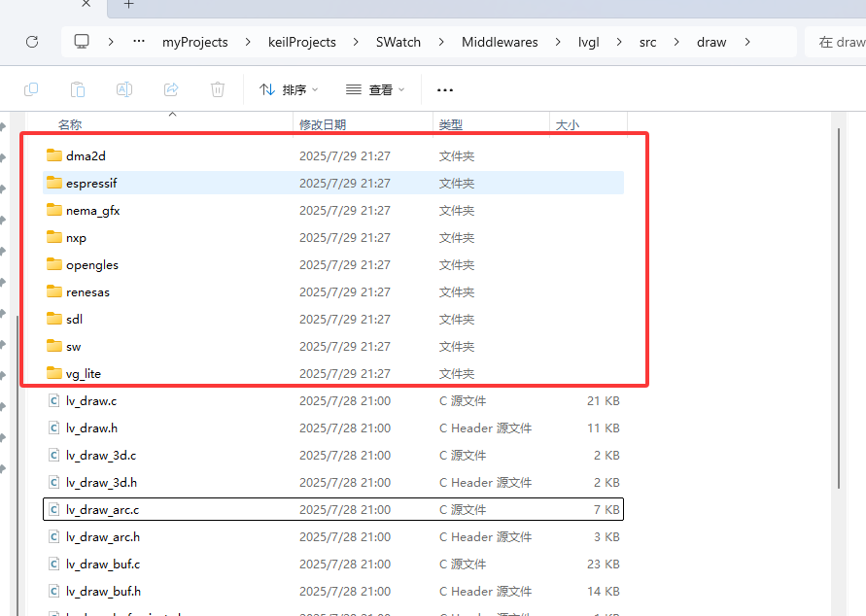Click the Paste icon in the toolbar
Viewport: 866px width, 616px height.
(x=78, y=89)
